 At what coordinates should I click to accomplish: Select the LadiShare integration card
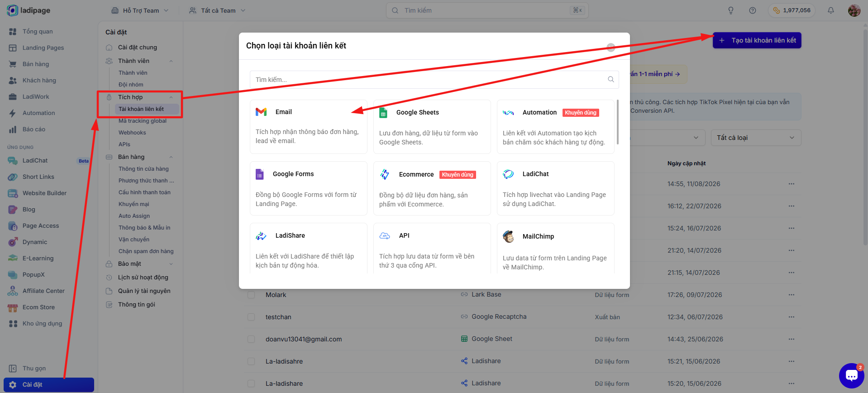click(309, 248)
